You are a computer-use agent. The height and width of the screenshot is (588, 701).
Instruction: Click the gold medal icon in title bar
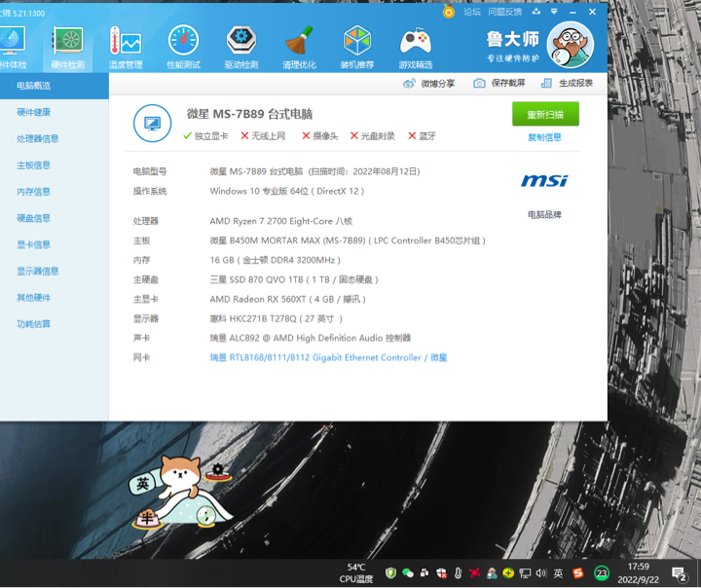[x=449, y=11]
